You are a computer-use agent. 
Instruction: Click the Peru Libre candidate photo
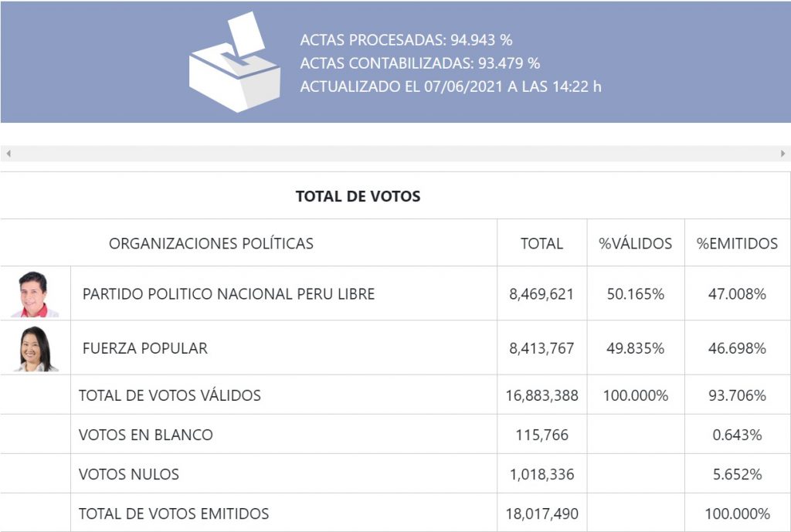click(x=34, y=294)
